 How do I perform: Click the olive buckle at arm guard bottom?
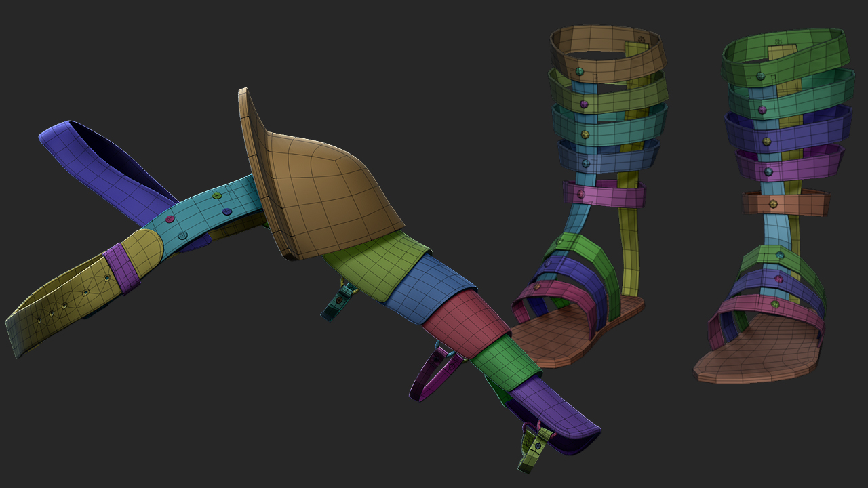click(x=534, y=449)
